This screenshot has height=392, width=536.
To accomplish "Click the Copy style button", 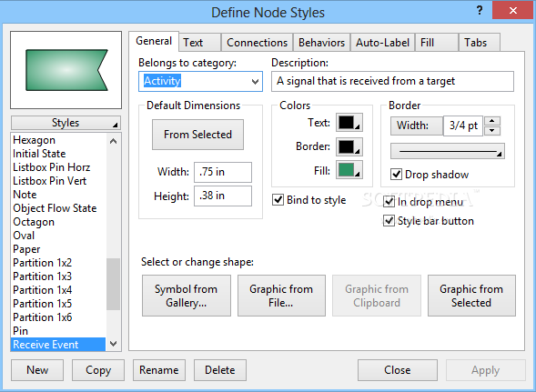I will [98, 370].
